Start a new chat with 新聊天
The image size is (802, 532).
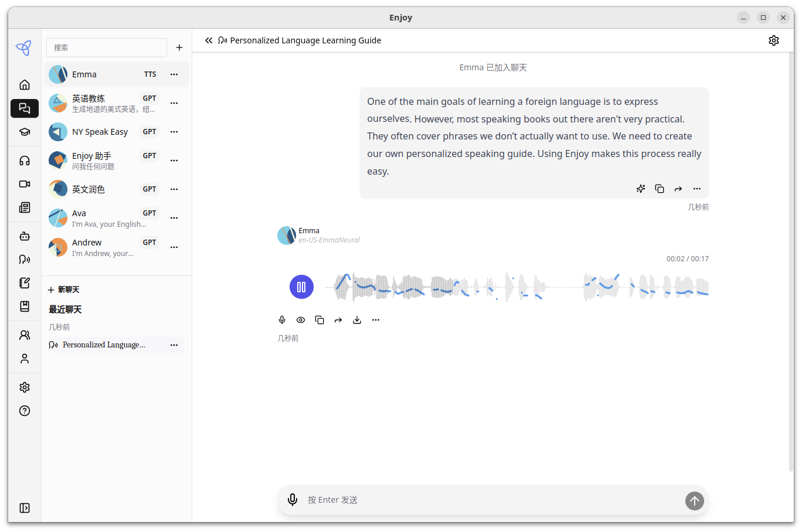point(64,289)
